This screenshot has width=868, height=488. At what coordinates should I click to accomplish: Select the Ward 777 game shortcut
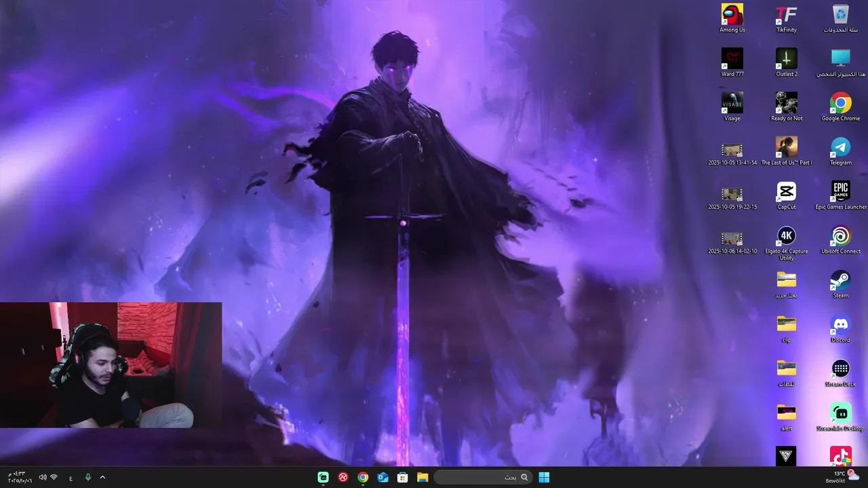coord(732,62)
